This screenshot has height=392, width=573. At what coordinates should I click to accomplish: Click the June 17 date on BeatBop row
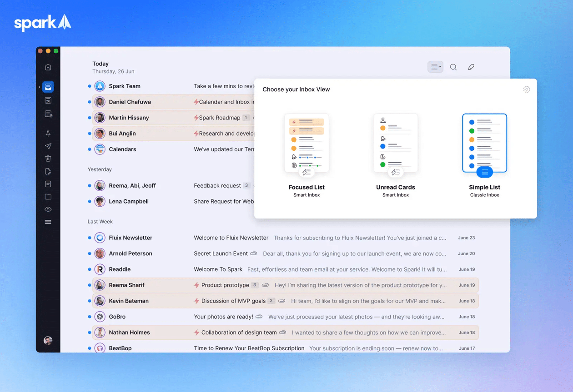pyautogui.click(x=467, y=348)
